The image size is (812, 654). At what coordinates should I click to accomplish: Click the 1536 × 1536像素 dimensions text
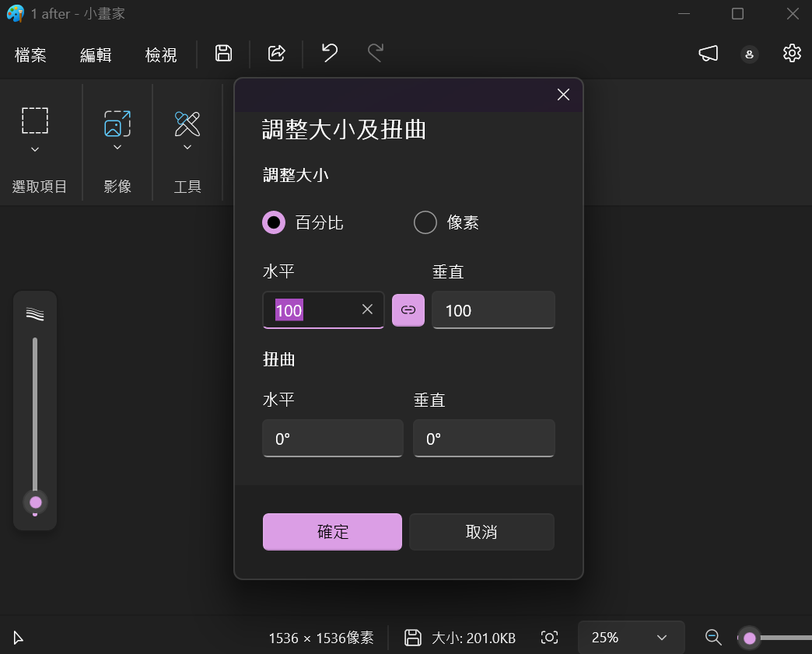pos(321,638)
